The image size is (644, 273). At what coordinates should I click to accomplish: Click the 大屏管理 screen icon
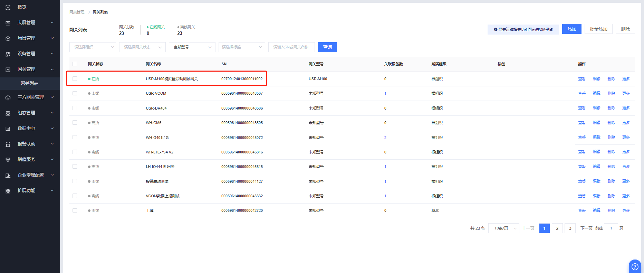point(8,23)
